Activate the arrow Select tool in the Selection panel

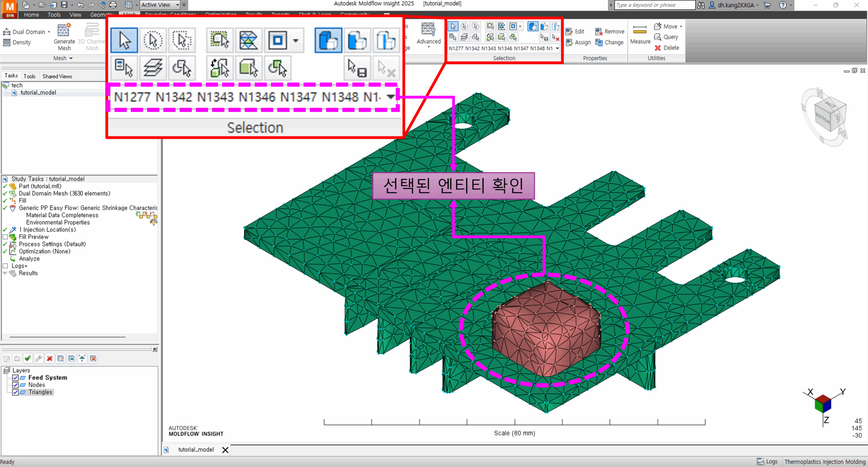point(453,26)
